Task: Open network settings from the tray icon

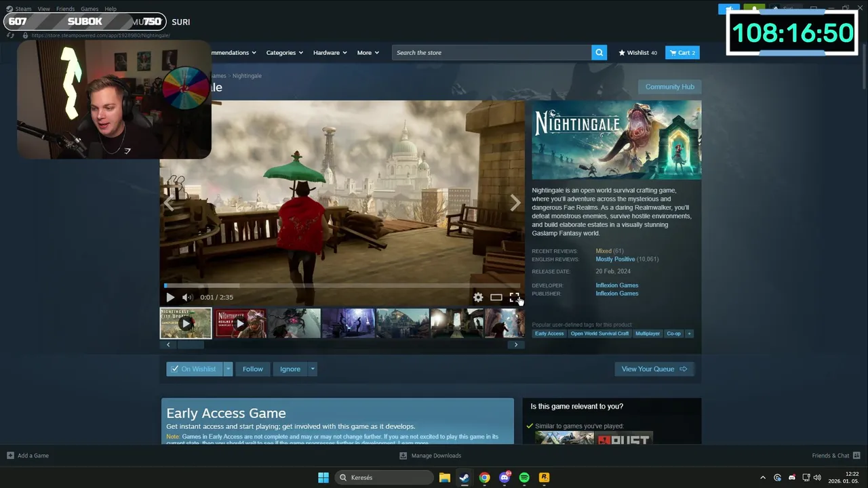Action: click(806, 477)
